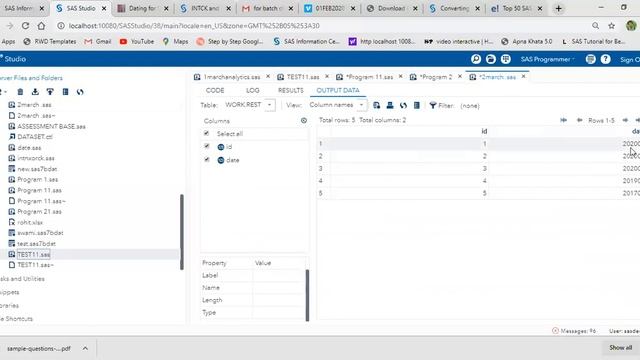The height and width of the screenshot is (360, 640).
Task: Expand the Snippets section
Action: click(x=10, y=292)
